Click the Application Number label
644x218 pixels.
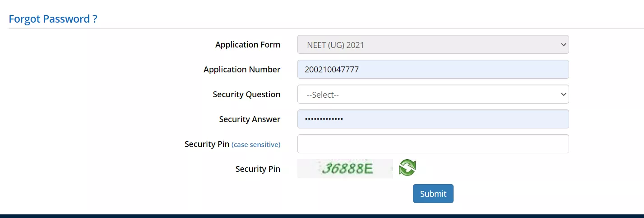pos(242,70)
